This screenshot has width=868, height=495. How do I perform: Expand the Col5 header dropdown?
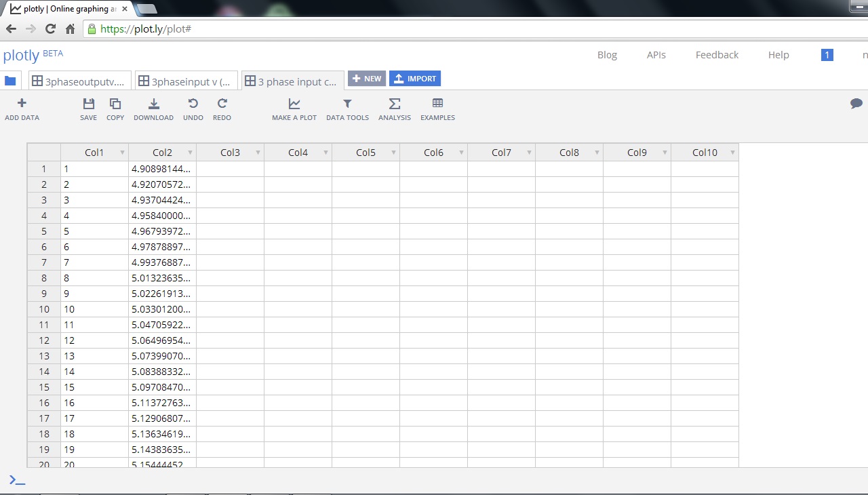[x=393, y=153]
